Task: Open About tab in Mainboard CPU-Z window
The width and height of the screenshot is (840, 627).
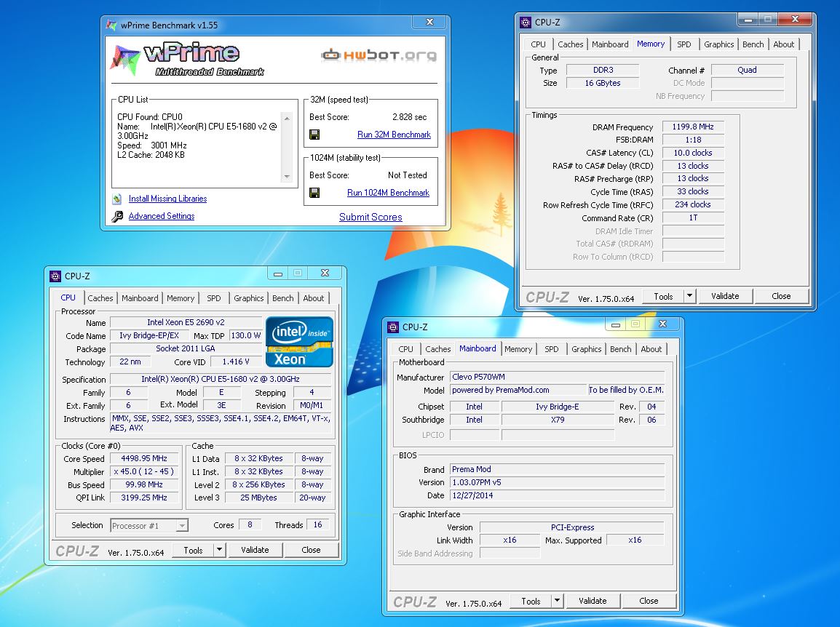Action: pyautogui.click(x=651, y=349)
